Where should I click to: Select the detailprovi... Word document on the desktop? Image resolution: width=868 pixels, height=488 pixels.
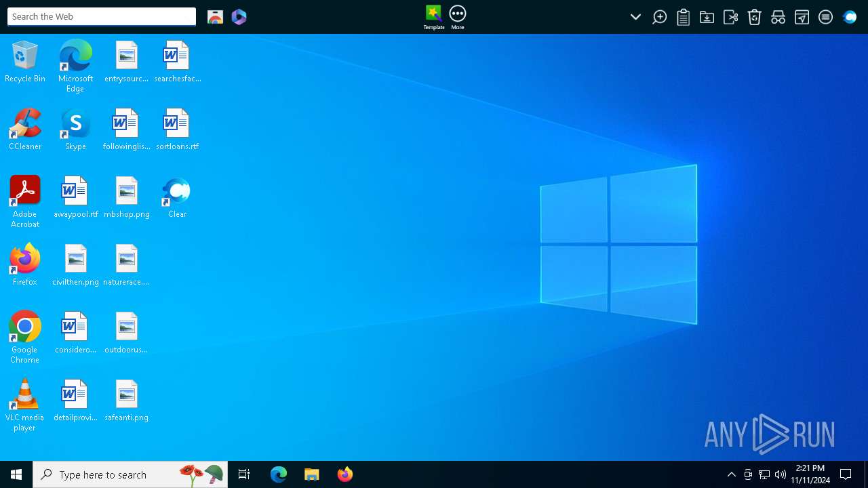pyautogui.click(x=75, y=400)
